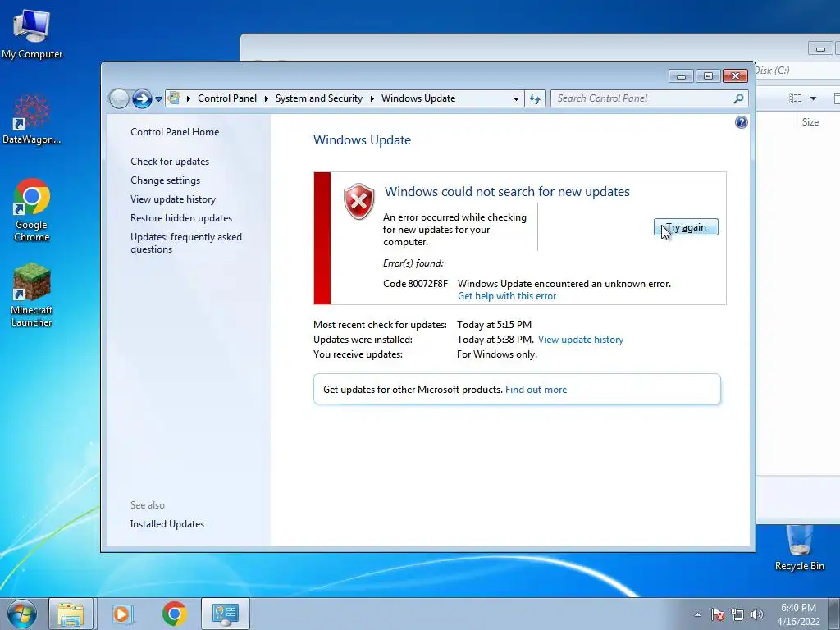Follow the Find out more link
The image size is (840, 630).
(536, 390)
